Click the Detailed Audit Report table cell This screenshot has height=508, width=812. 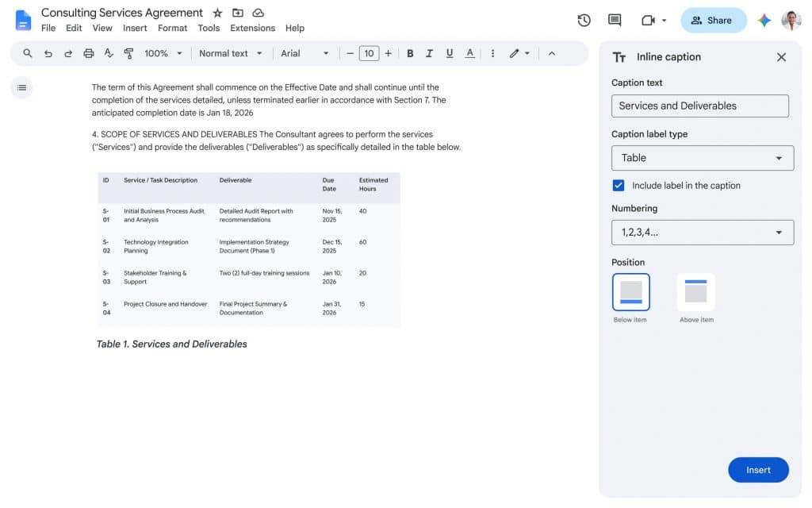click(256, 215)
